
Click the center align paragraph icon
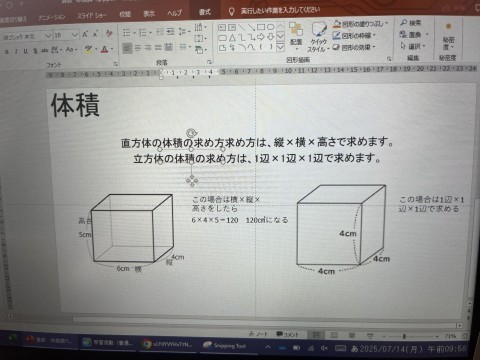point(138,49)
